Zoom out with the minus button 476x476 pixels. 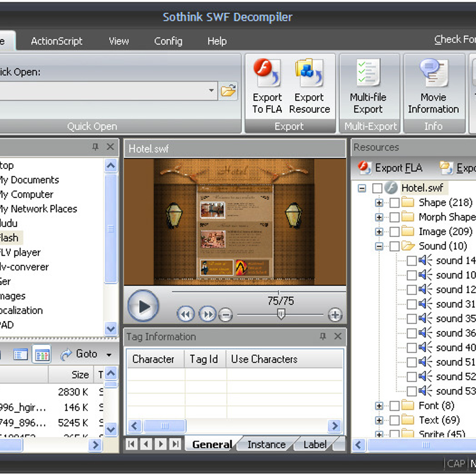[226, 315]
